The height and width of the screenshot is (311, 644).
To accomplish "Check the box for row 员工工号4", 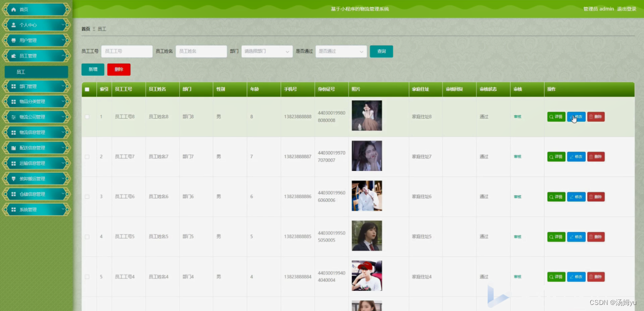I will point(87,277).
